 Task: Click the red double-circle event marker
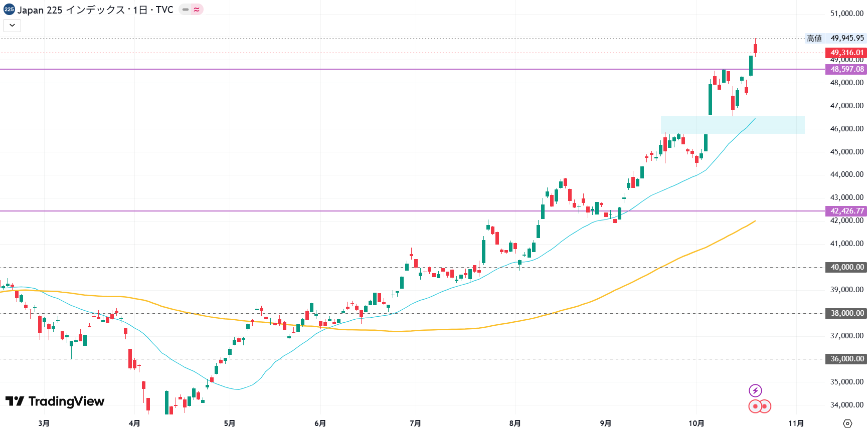point(759,406)
